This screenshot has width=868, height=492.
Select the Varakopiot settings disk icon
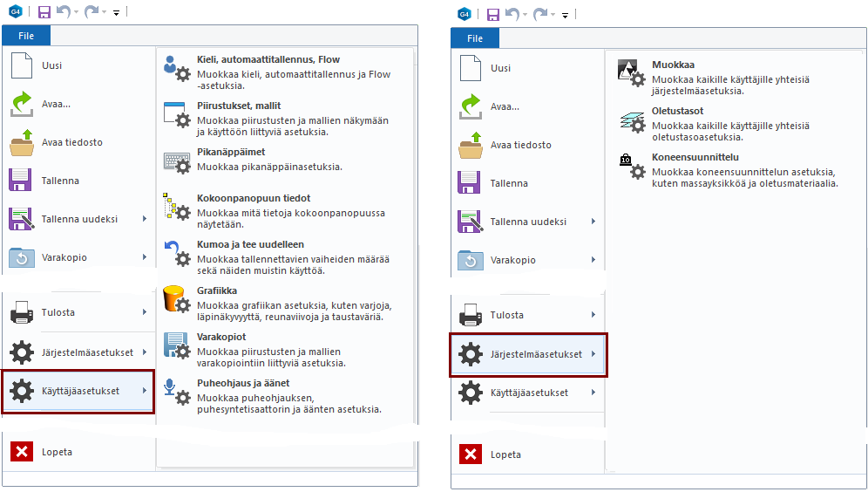tap(176, 345)
